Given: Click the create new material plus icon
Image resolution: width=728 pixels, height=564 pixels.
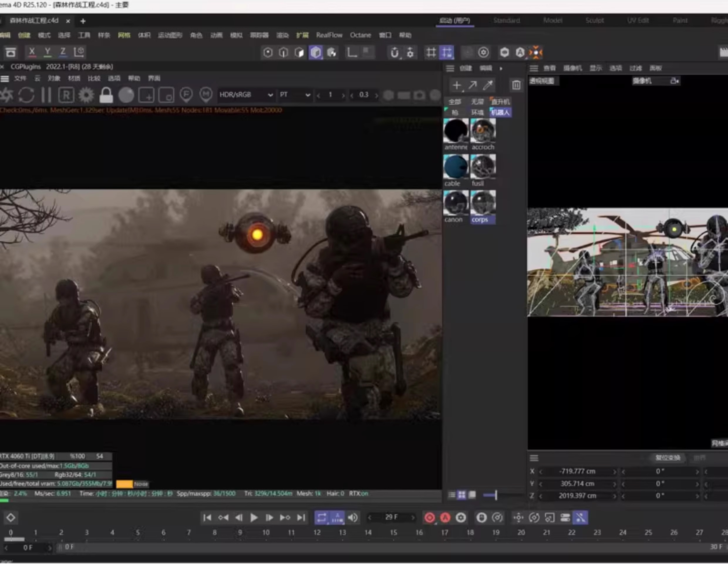Looking at the screenshot, I should point(457,85).
